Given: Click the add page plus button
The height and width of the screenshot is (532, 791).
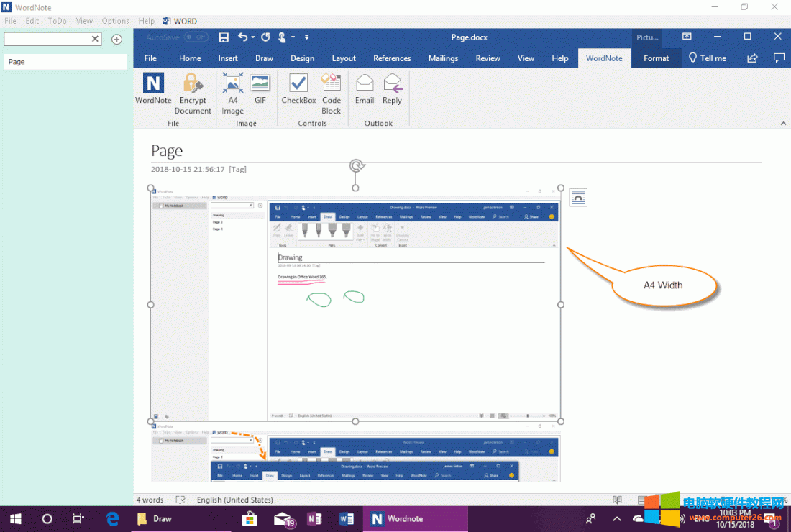Looking at the screenshot, I should (116, 39).
